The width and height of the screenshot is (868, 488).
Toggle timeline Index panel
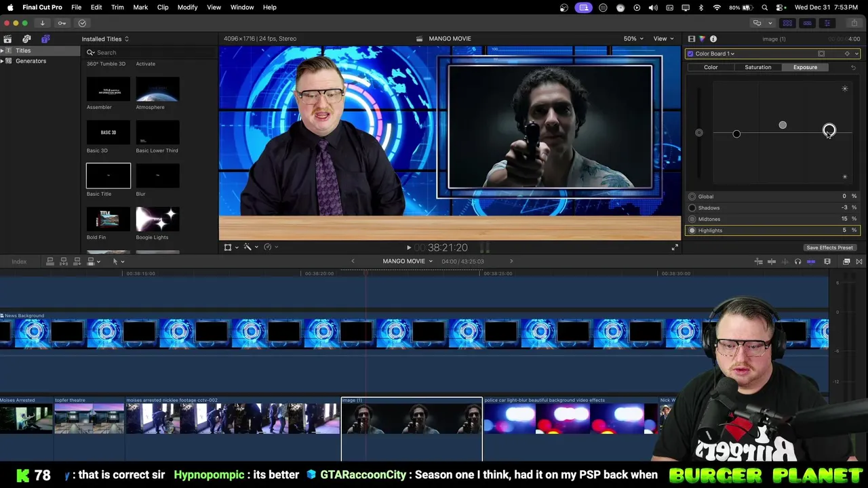pos(19,262)
